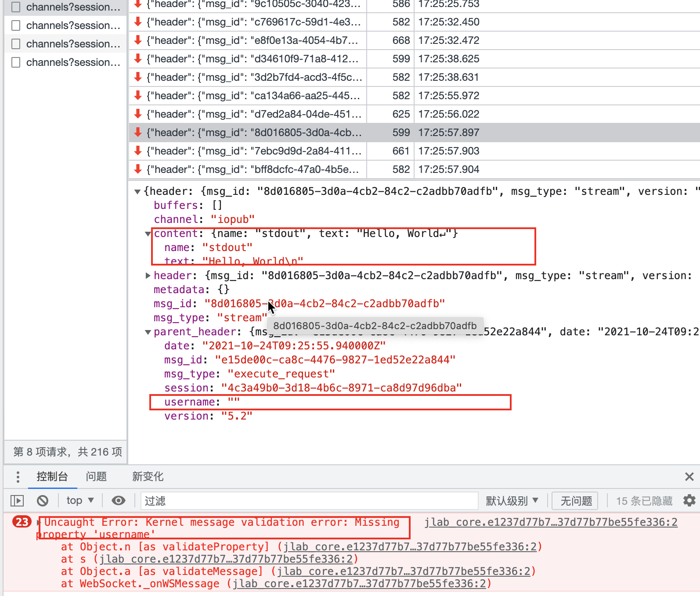
Task: Open jlab_core link on validateProperty stack line
Action: pos(410,547)
